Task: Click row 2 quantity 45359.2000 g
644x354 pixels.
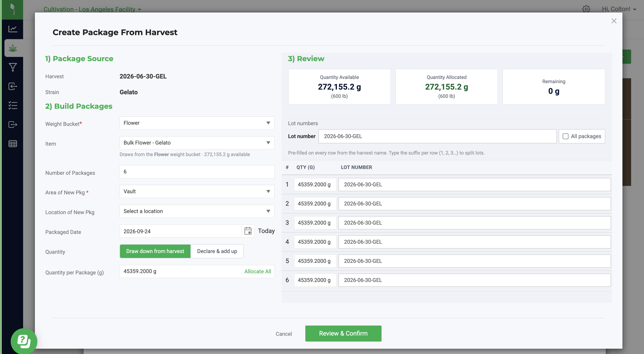Action: pyautogui.click(x=315, y=204)
